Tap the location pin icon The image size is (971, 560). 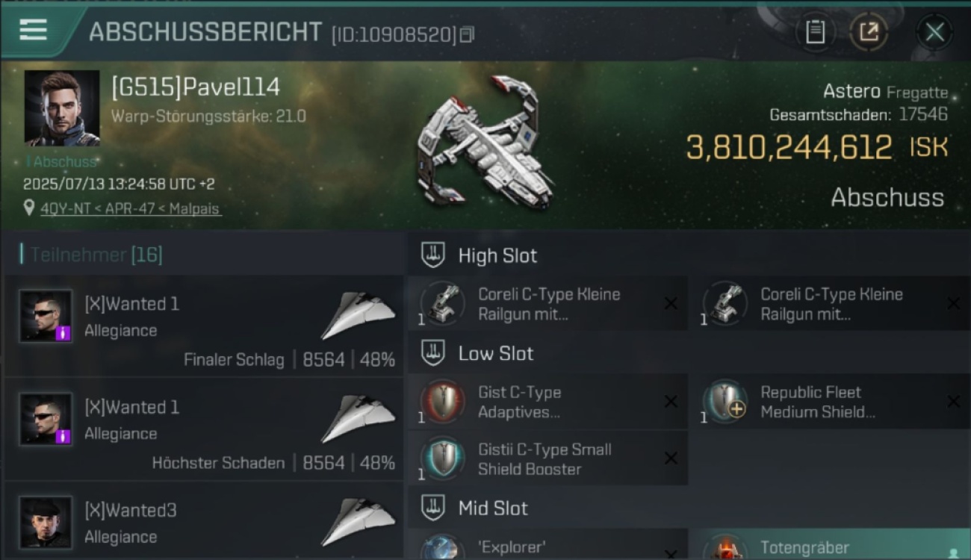coord(29,208)
